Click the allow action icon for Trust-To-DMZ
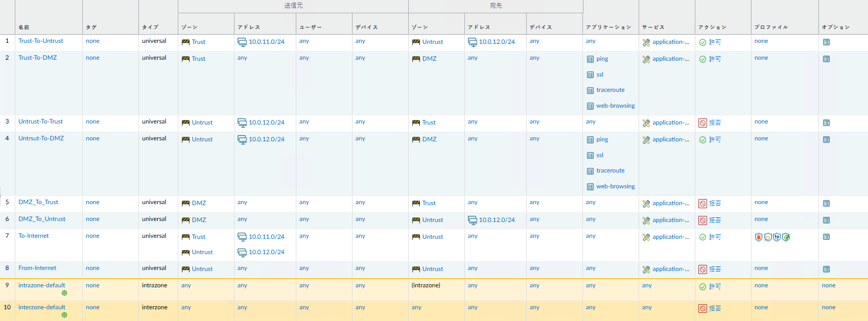868x321 pixels. pyautogui.click(x=703, y=59)
